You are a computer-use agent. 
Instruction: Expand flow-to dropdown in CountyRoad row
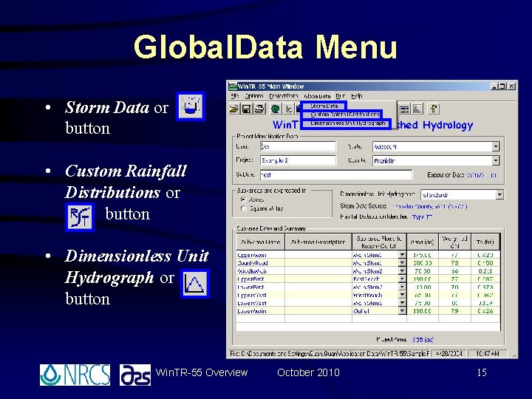pos(402,263)
